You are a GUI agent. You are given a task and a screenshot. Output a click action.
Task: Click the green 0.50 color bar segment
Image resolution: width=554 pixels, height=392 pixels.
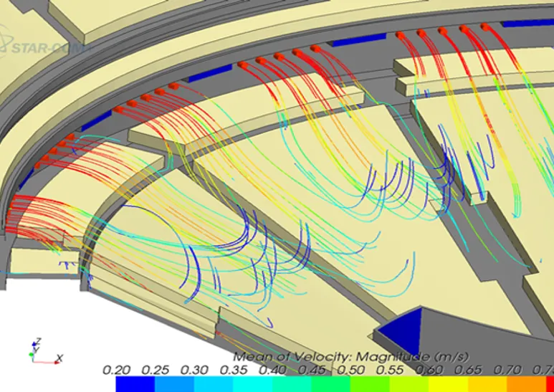pos(371,384)
